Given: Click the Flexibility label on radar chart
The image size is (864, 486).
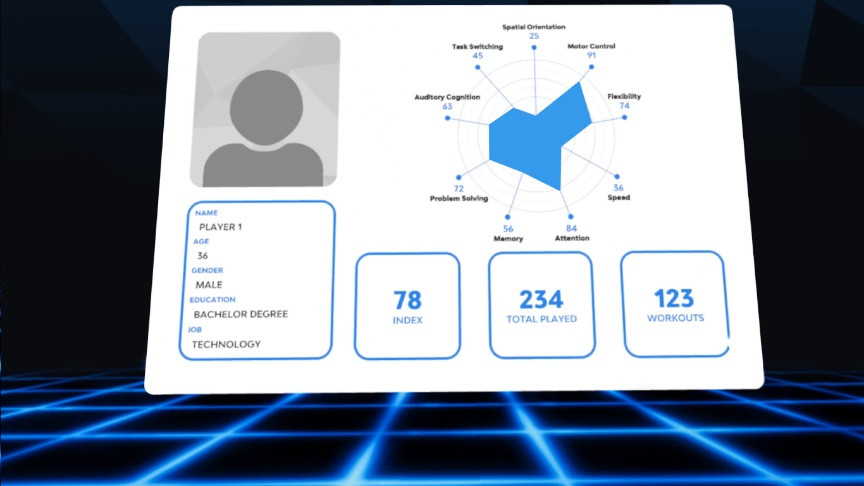Looking at the screenshot, I should (624, 96).
